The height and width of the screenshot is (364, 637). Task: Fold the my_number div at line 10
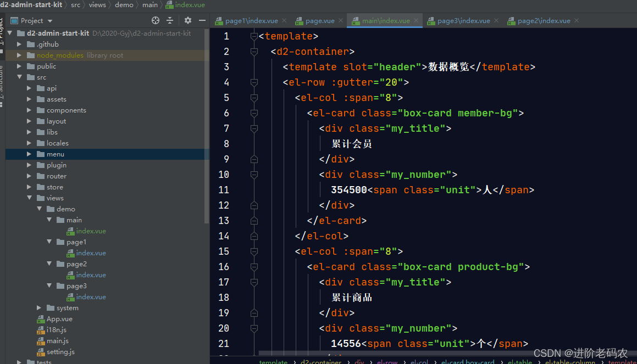point(254,175)
